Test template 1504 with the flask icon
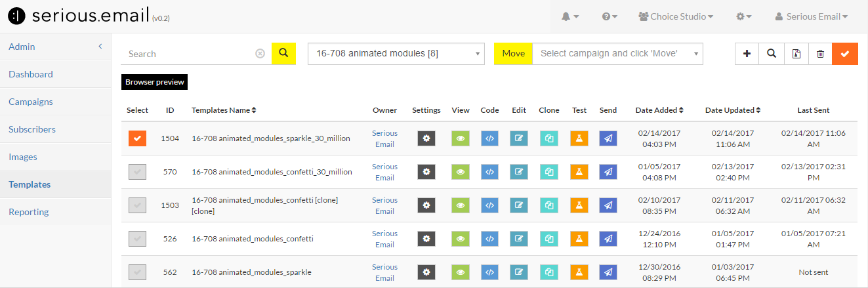868x288 pixels. (579, 138)
